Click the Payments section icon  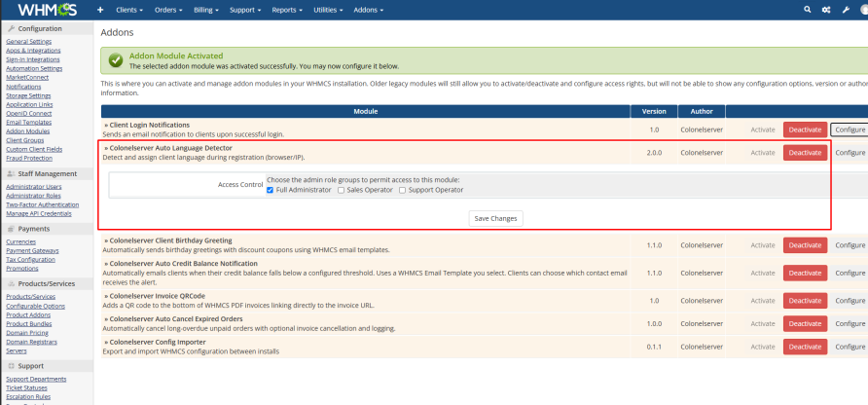pyautogui.click(x=11, y=228)
